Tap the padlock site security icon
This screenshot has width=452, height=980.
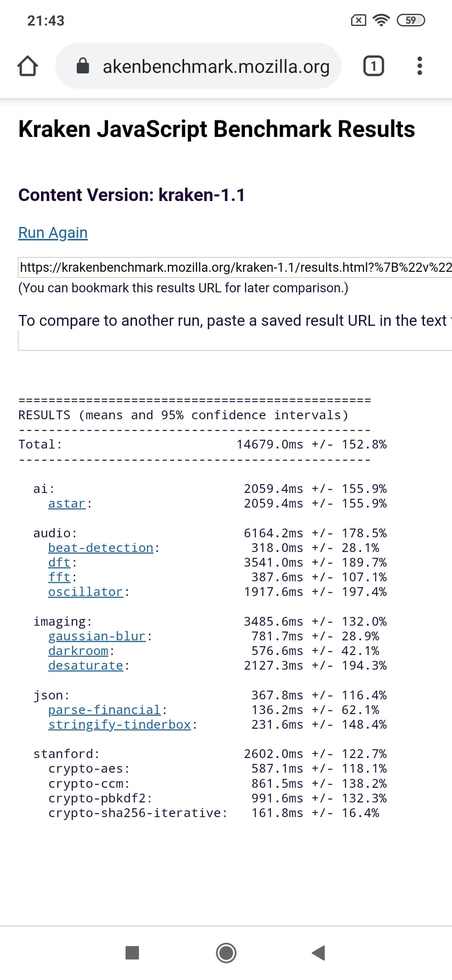click(83, 66)
